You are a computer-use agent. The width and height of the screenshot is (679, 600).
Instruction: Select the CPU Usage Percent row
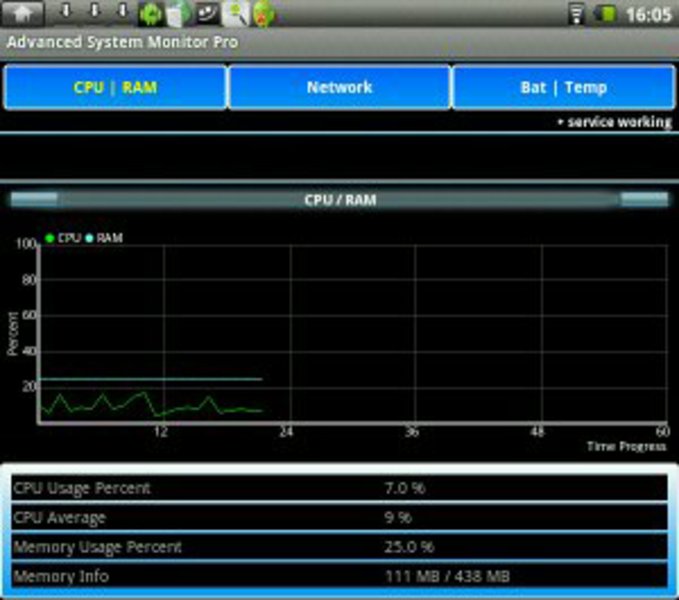point(340,488)
